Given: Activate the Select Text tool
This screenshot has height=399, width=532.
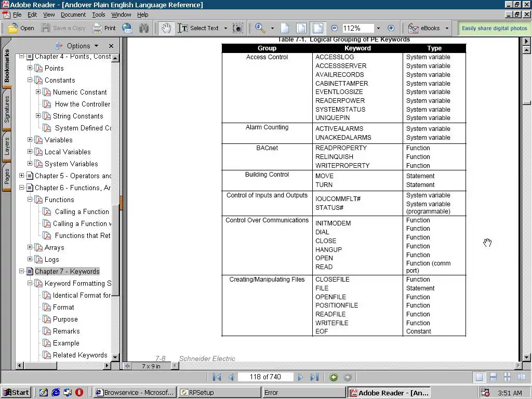Looking at the screenshot, I should [198, 28].
